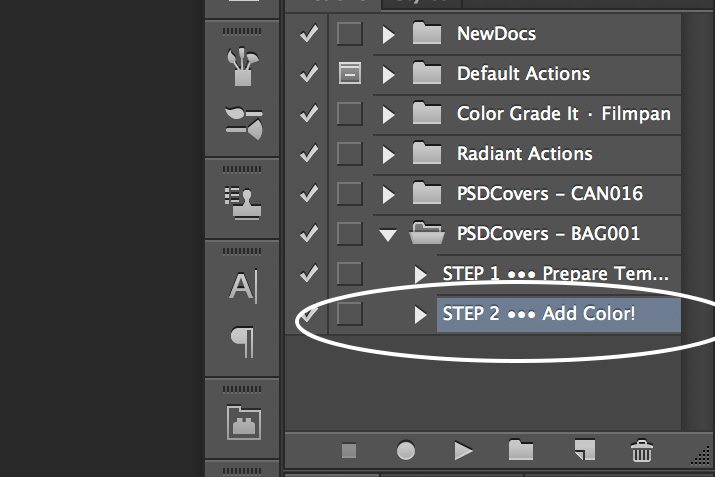Screen dimensions: 715x477
Task: Toggle dialog box for PSDCovers CAN016
Action: [x=350, y=193]
